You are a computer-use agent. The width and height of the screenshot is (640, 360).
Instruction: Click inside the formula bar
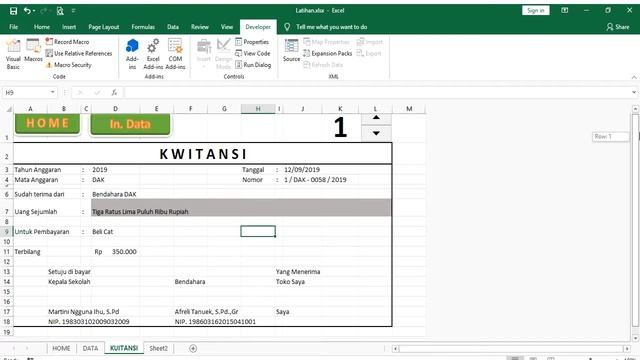click(376, 93)
